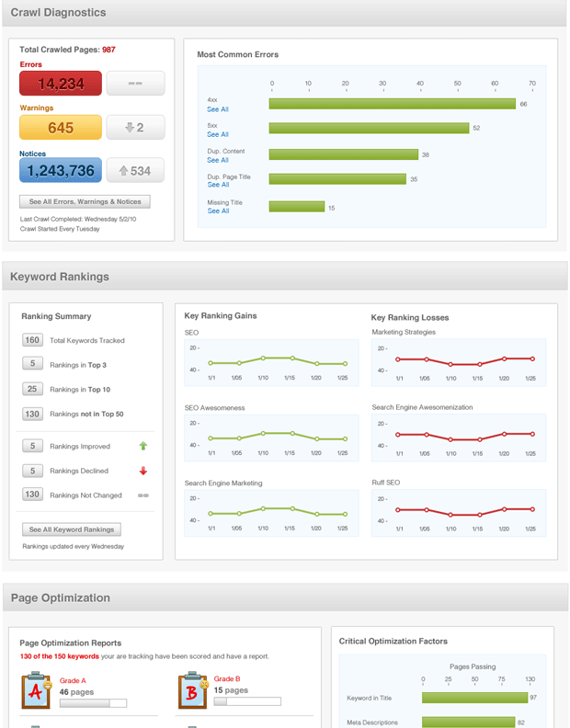570x728 pixels.
Task: View all Dup. Content errors
Action: pyautogui.click(x=218, y=160)
